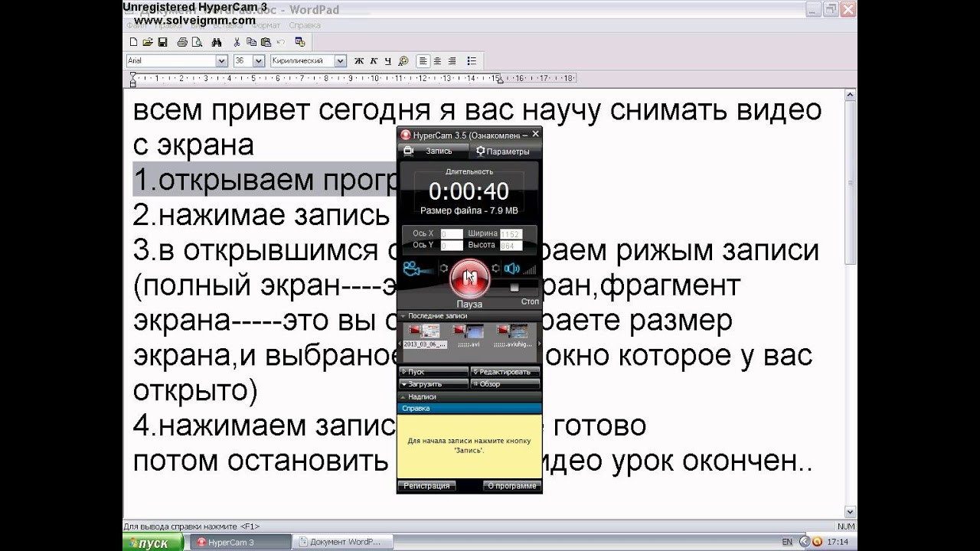
Task: Minimize the HyperCam window to tray
Action: [524, 134]
